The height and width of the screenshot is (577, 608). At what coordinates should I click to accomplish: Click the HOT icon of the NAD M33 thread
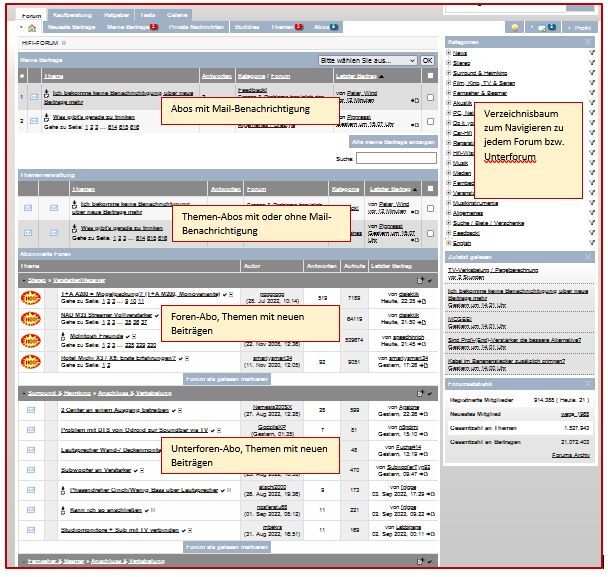(31, 319)
